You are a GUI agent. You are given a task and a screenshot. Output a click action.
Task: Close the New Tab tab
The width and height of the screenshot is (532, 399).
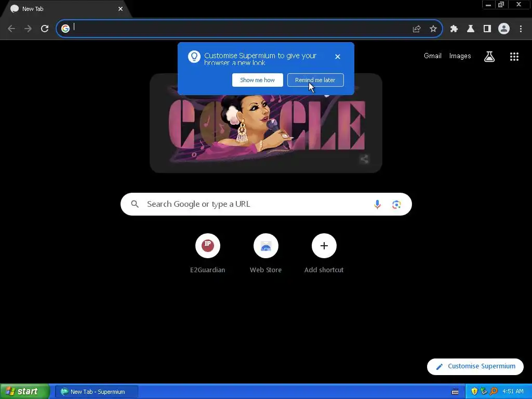(121, 9)
